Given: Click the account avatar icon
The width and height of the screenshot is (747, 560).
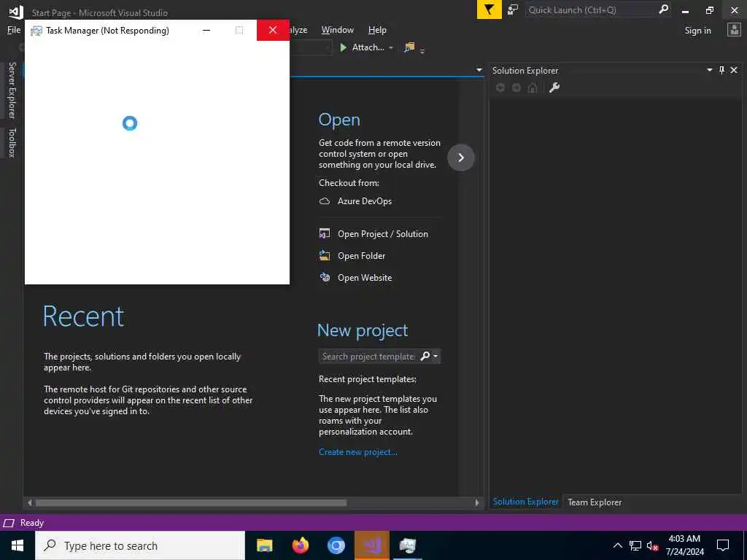Looking at the screenshot, I should pyautogui.click(x=734, y=30).
